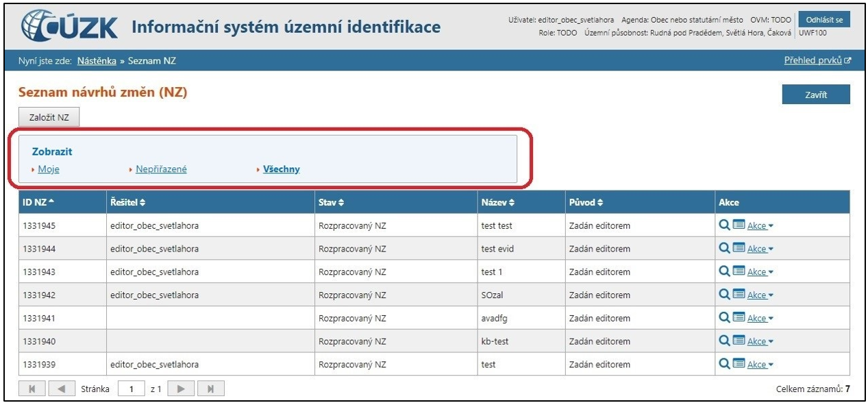Click list detail icon for NZ 1331944
Screen dimensions: 868x403
click(x=739, y=249)
